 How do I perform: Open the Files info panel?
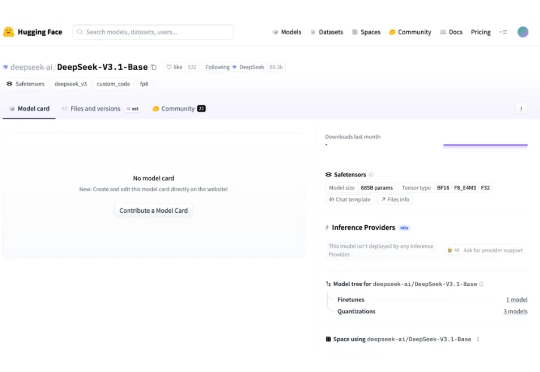coord(395,199)
